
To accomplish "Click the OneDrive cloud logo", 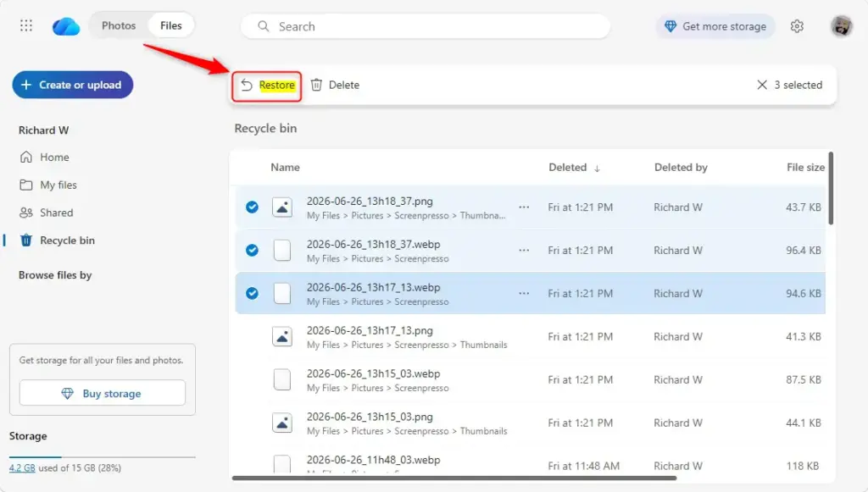I will pos(66,26).
